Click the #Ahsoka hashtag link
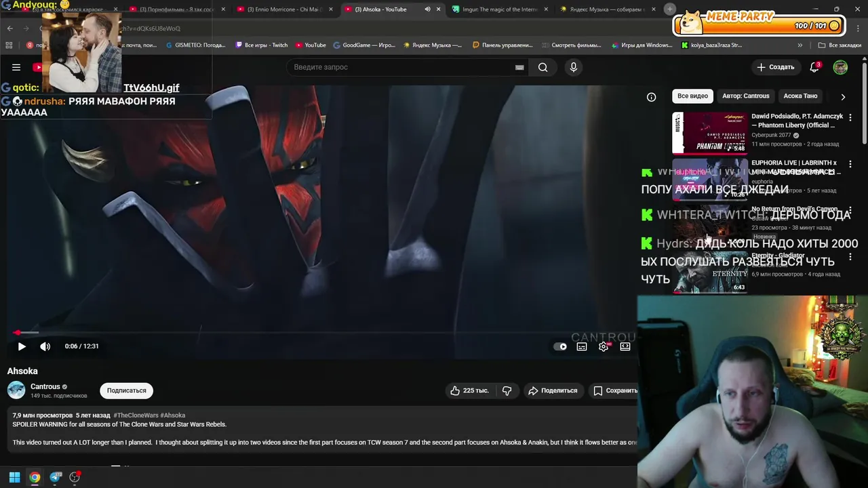868x488 pixels. pyautogui.click(x=173, y=415)
